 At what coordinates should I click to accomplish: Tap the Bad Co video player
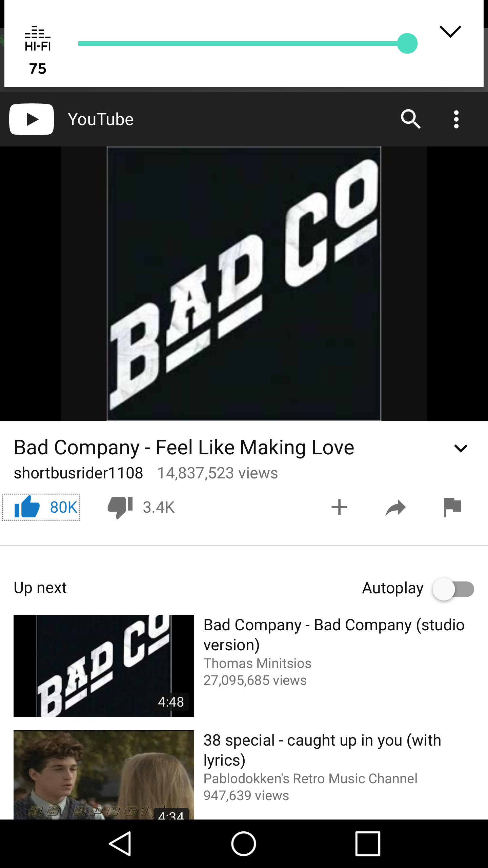(x=244, y=284)
